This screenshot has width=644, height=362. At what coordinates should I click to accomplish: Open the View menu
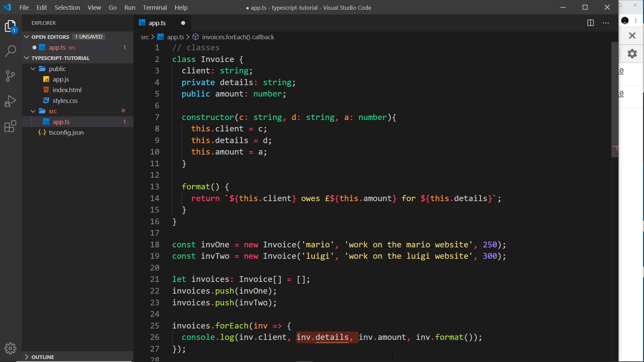[94, 7]
